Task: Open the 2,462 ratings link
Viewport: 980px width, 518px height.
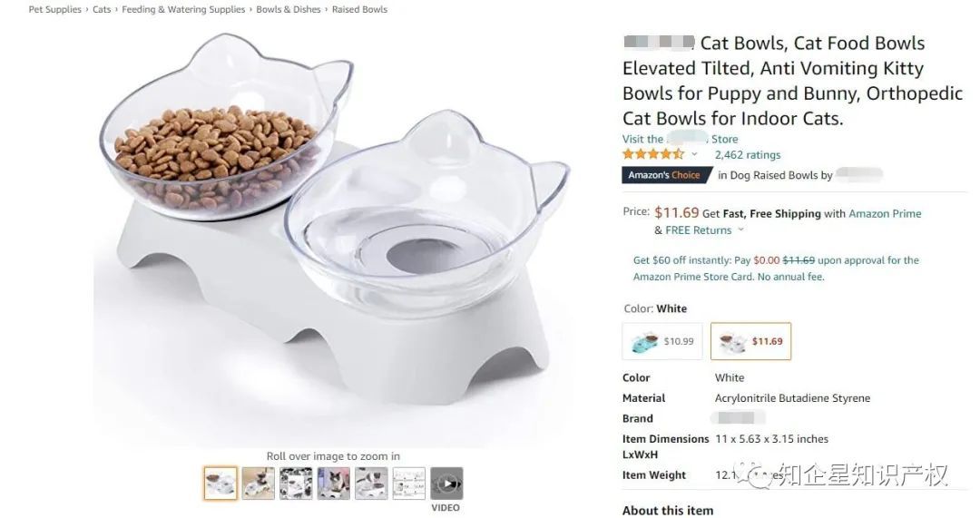Action: (x=748, y=155)
